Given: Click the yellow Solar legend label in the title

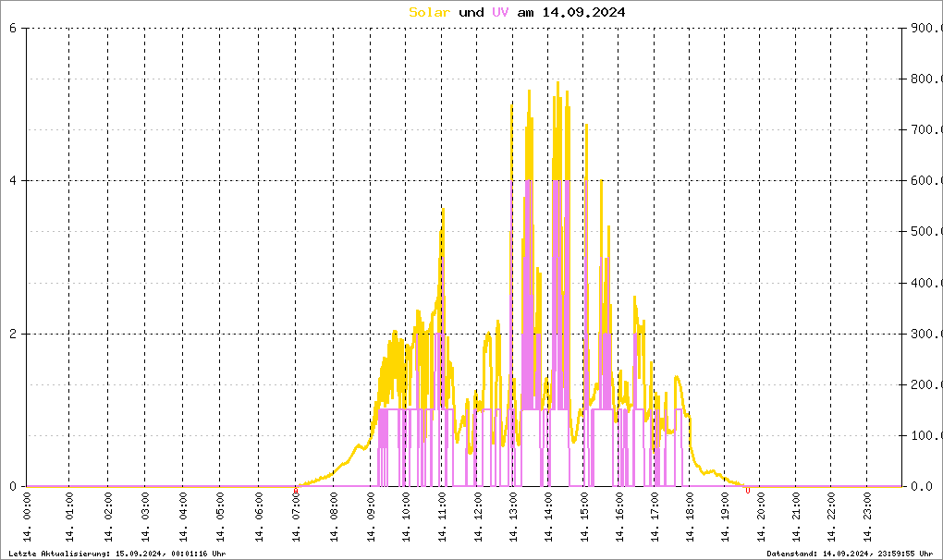Looking at the screenshot, I should tap(430, 12).
